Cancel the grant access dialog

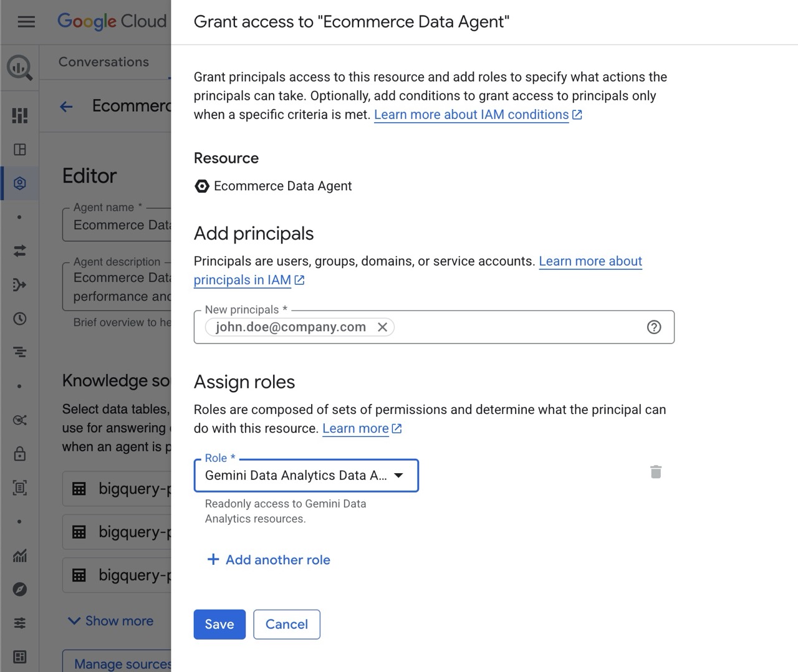pos(287,624)
